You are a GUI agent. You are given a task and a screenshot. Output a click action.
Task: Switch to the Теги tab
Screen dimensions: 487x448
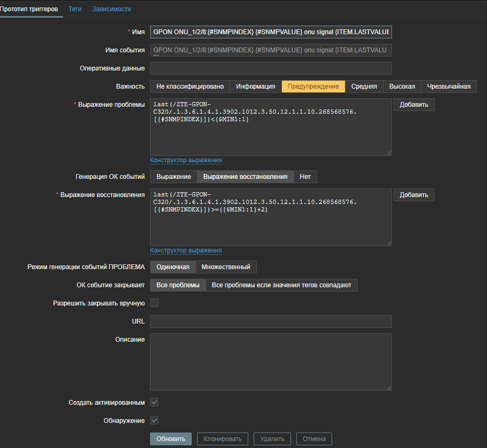(75, 9)
